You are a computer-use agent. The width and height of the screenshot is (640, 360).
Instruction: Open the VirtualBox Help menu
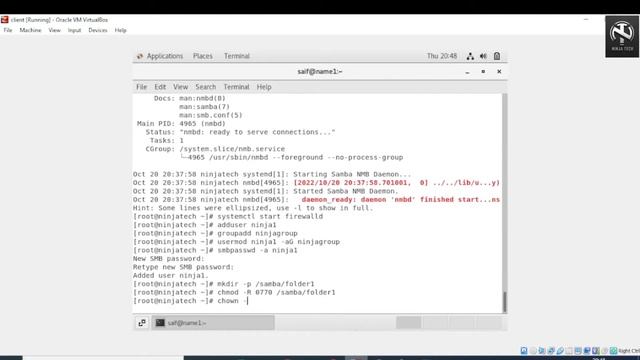click(x=120, y=30)
